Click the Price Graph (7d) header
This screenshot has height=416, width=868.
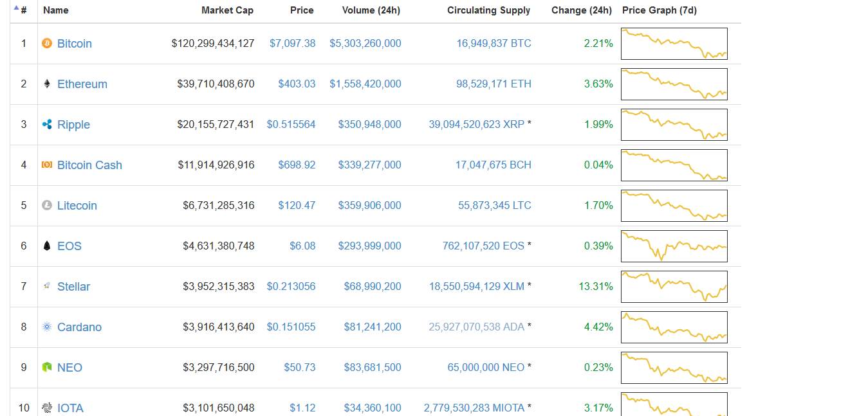point(660,10)
